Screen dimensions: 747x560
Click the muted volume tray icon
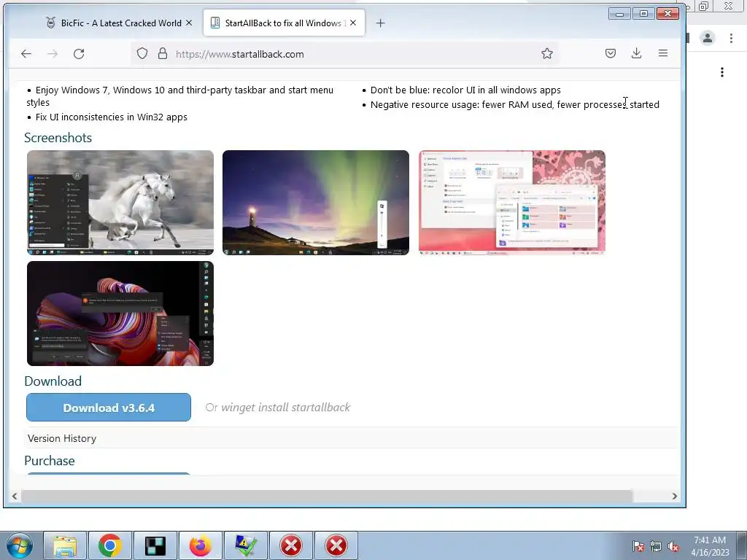tap(673, 546)
